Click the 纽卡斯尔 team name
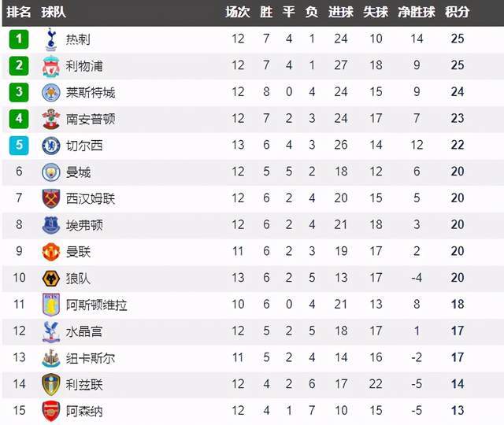The width and height of the screenshot is (504, 425). (91, 358)
